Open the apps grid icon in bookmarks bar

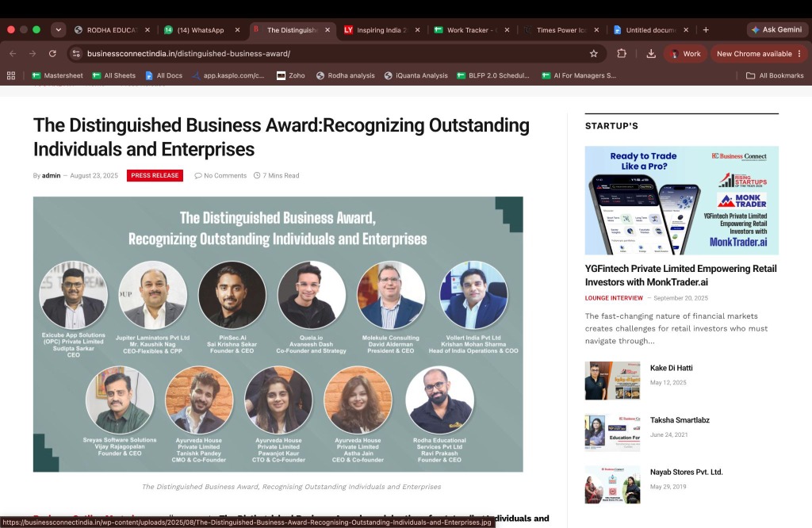[x=11, y=75]
